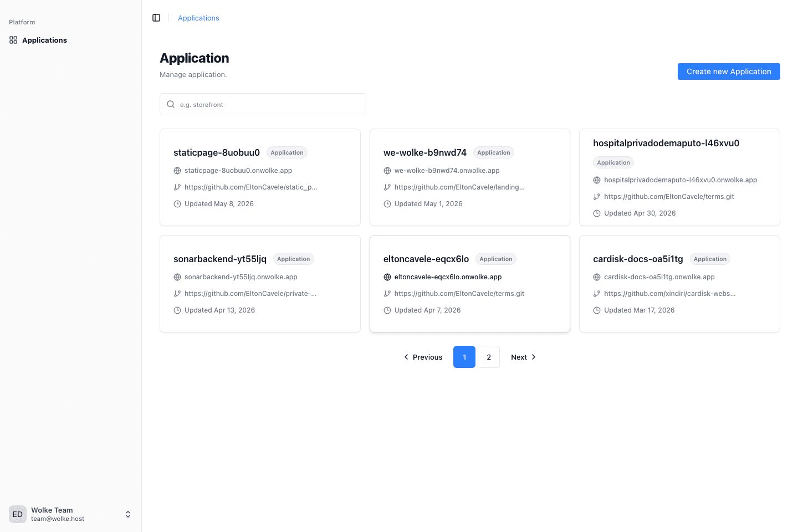Viewport: 798px width, 532px height.
Task: Click team@wolke.host email text
Action: tap(58, 519)
